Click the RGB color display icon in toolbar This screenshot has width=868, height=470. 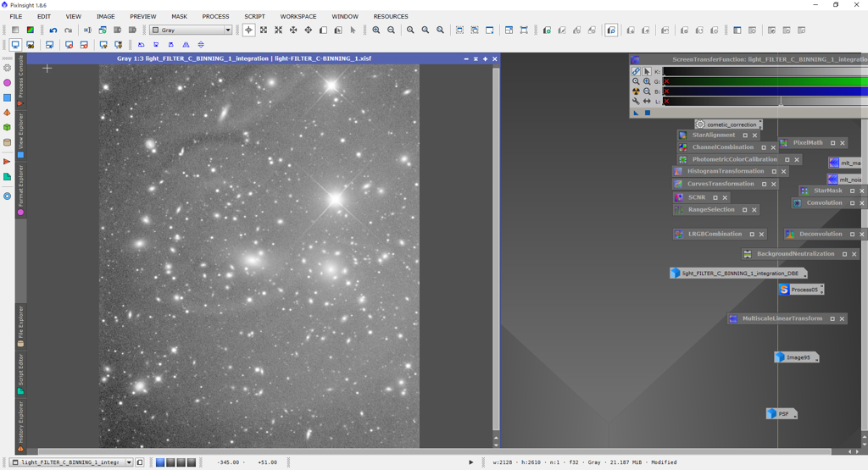pyautogui.click(x=30, y=30)
